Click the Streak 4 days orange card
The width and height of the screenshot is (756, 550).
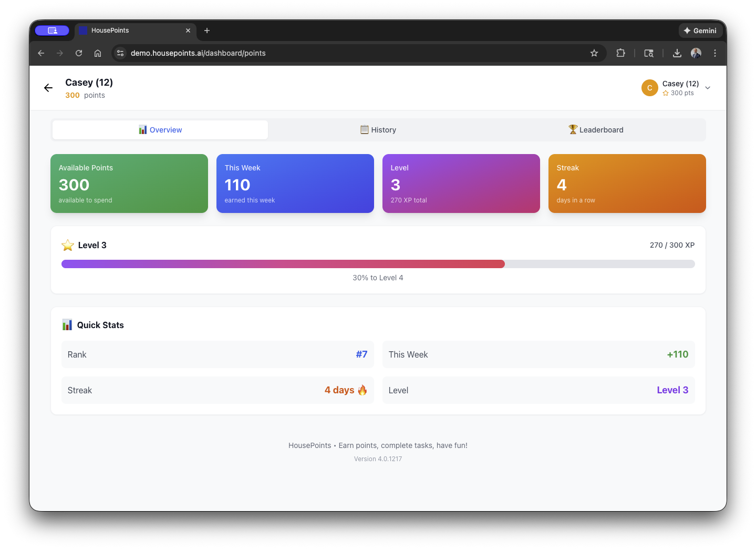pyautogui.click(x=627, y=184)
